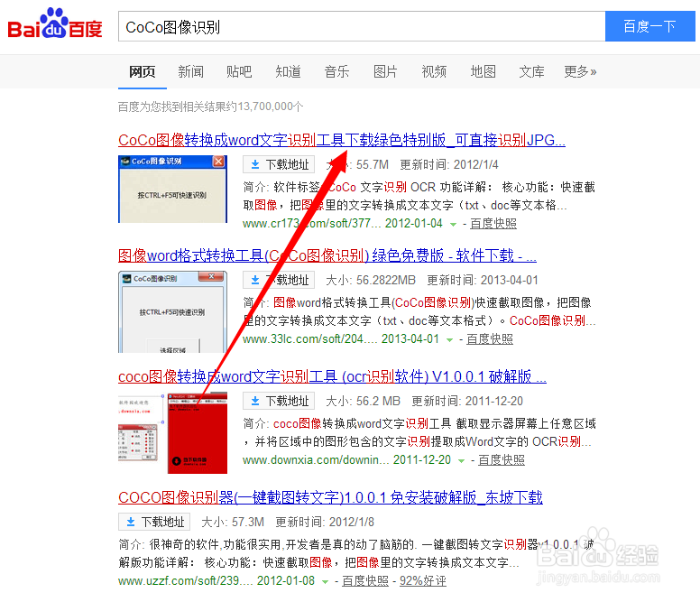The image size is (700, 602).
Task: Click the 更新时间: 2012/1/8 text
Action: click(325, 522)
